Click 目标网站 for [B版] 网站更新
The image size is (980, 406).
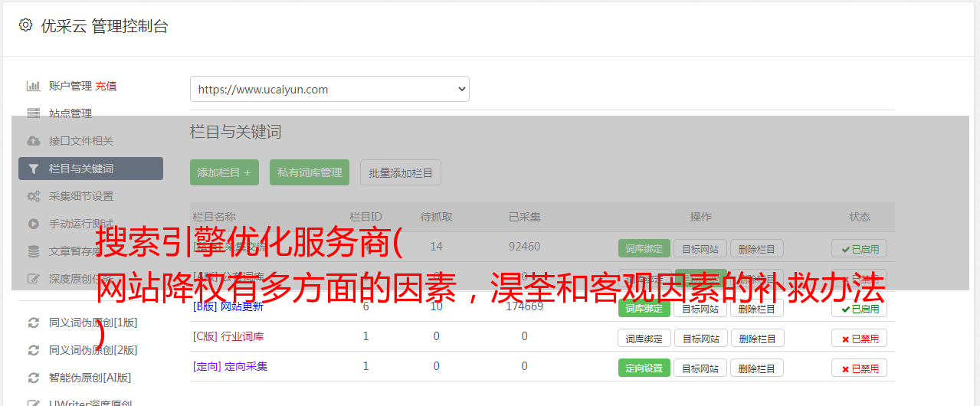700,308
